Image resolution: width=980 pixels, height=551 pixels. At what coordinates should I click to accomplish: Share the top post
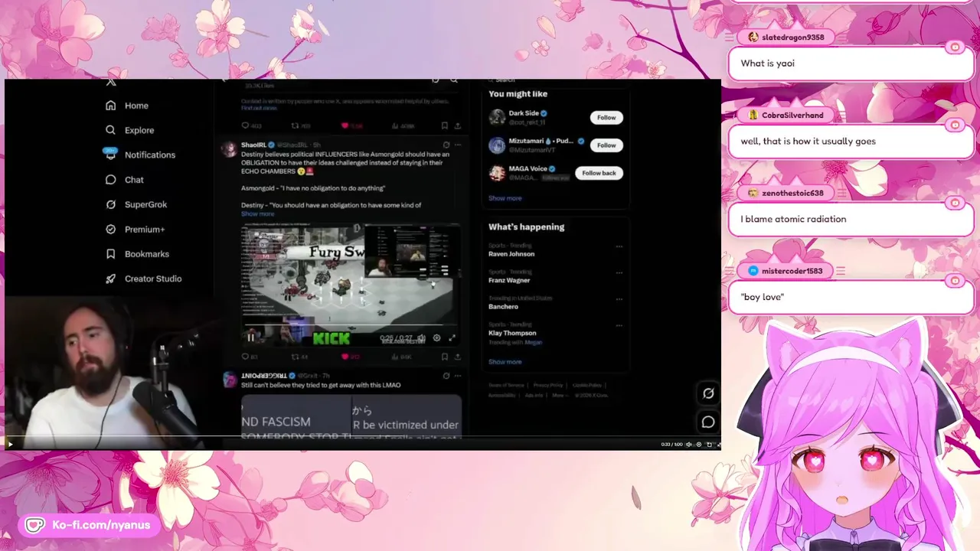[x=458, y=126]
